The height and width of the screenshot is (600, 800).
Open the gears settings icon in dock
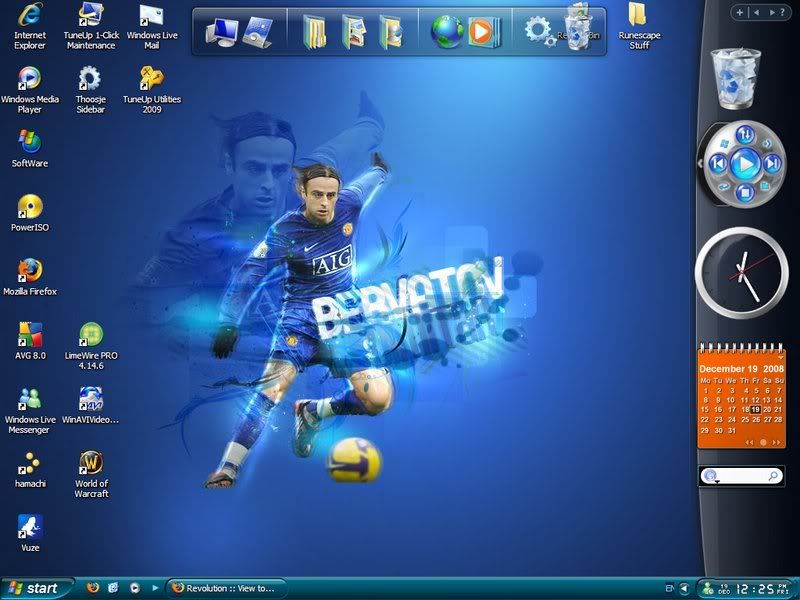click(x=539, y=31)
